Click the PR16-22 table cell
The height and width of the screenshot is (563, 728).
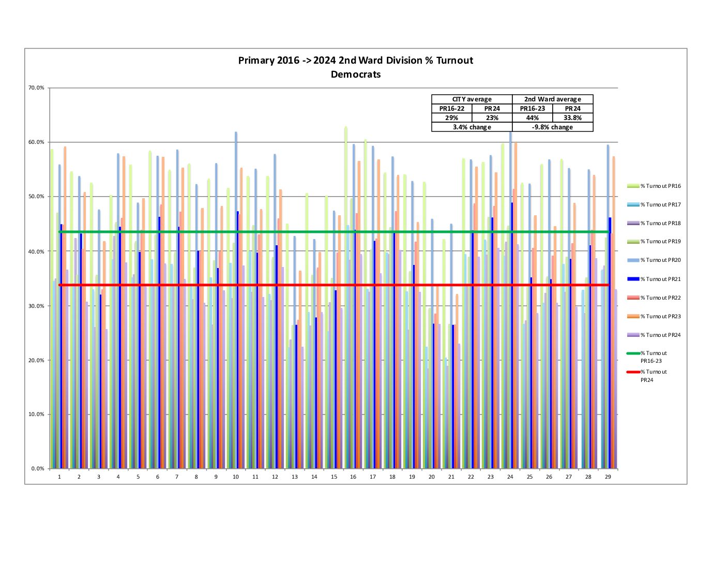click(452, 109)
